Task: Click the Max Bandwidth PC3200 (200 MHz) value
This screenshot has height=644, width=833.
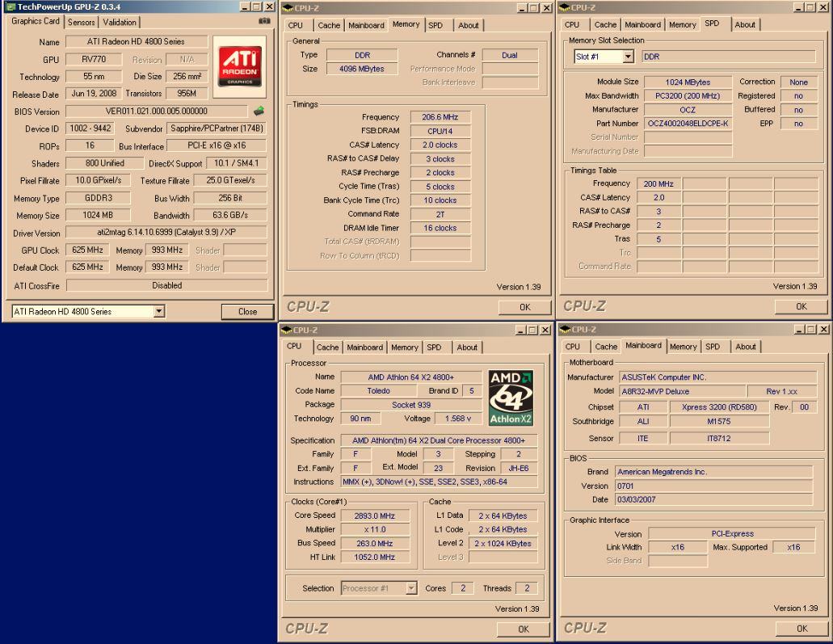Action: coord(688,95)
